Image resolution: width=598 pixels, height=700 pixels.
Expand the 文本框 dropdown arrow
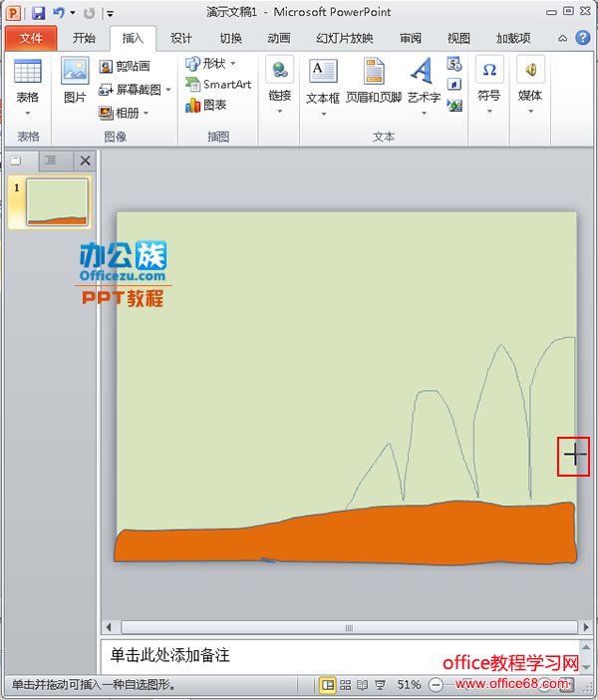324,114
